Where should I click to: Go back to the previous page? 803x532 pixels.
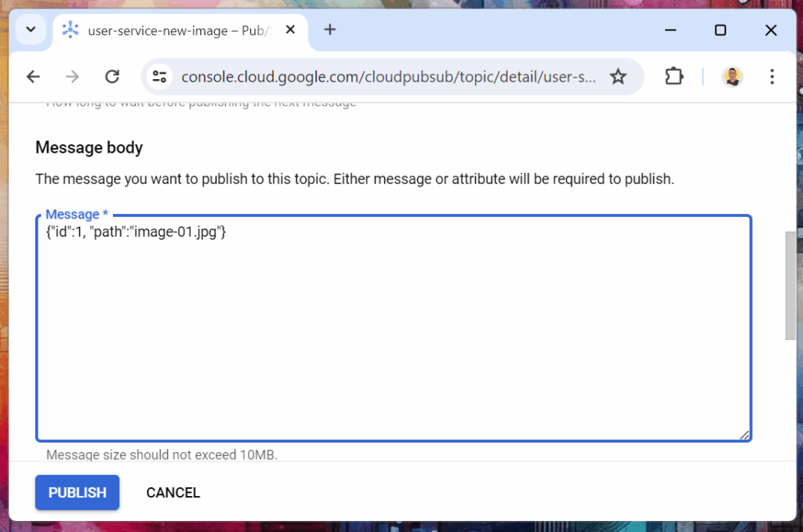(33, 76)
